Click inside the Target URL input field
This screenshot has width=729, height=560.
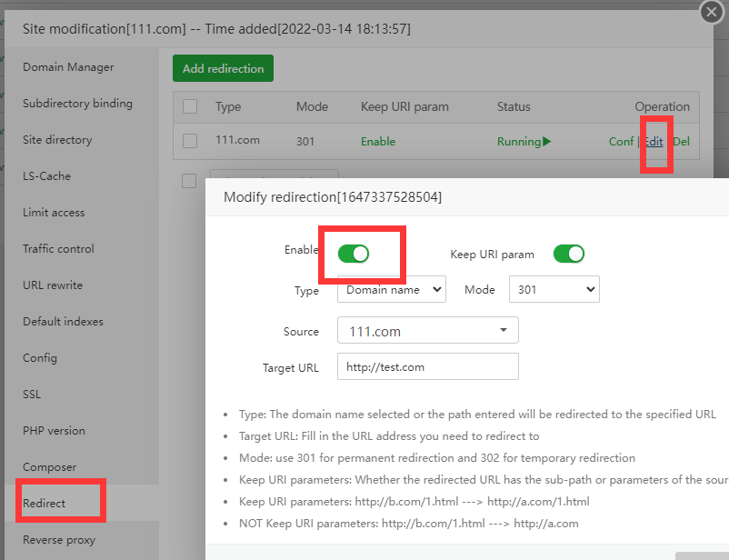[x=427, y=366]
